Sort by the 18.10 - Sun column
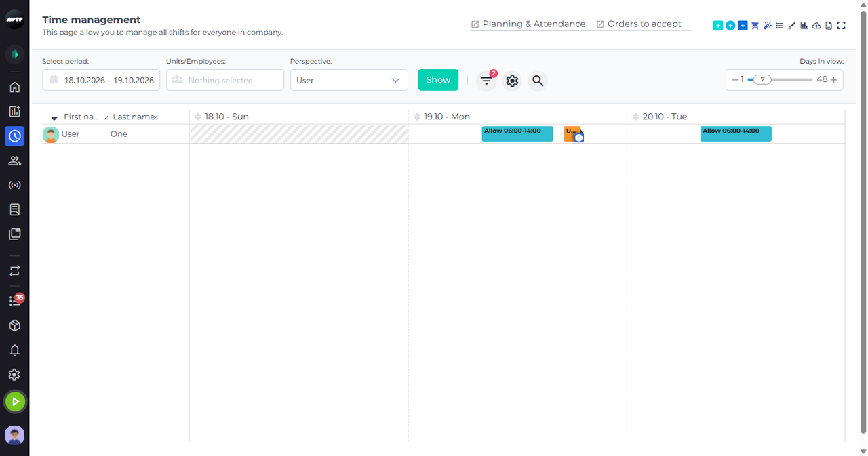The height and width of the screenshot is (456, 868). tap(198, 117)
